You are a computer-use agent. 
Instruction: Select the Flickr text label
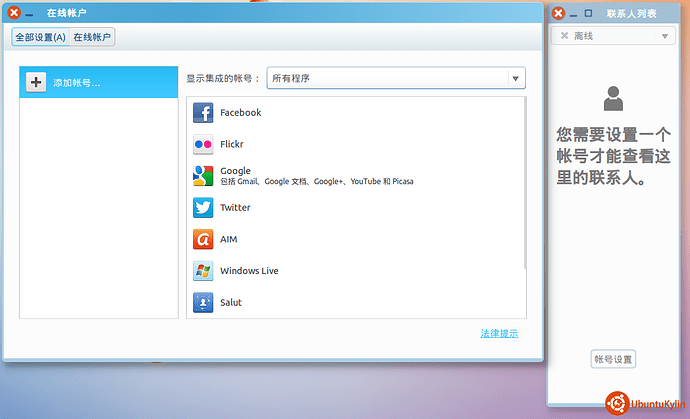coord(231,144)
